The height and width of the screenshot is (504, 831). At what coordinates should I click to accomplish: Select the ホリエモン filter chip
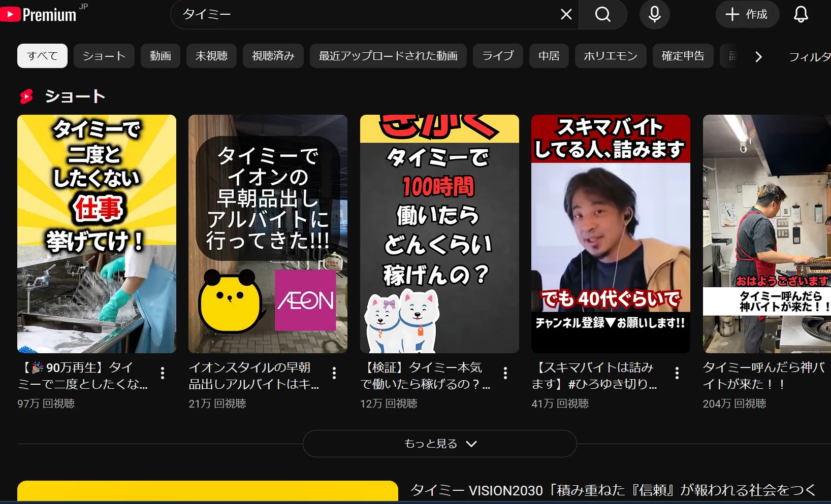(x=611, y=56)
